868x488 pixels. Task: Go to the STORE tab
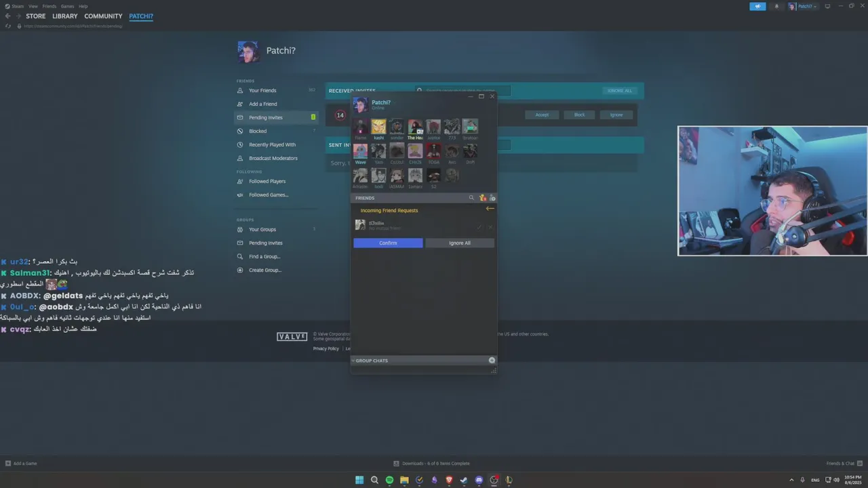[x=36, y=16]
